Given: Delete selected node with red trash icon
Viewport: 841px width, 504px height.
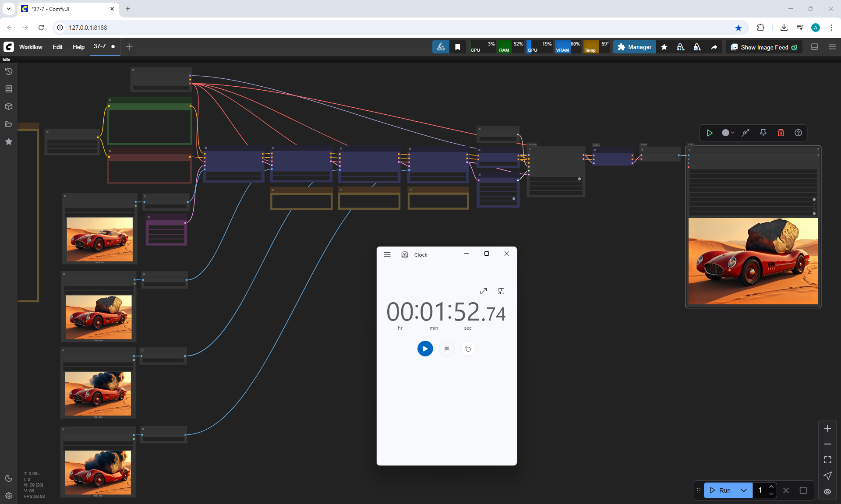Looking at the screenshot, I should tap(781, 133).
